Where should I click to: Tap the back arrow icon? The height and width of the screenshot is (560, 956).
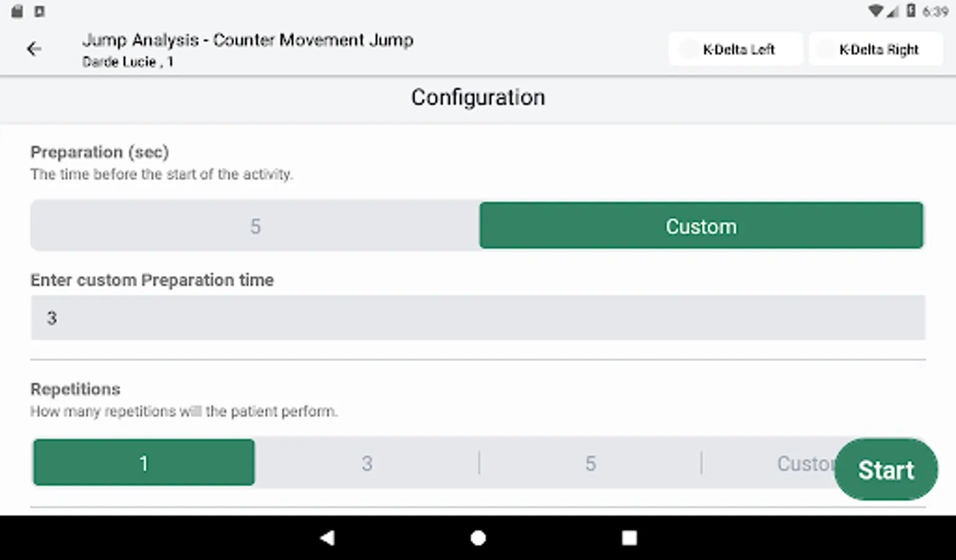(34, 49)
